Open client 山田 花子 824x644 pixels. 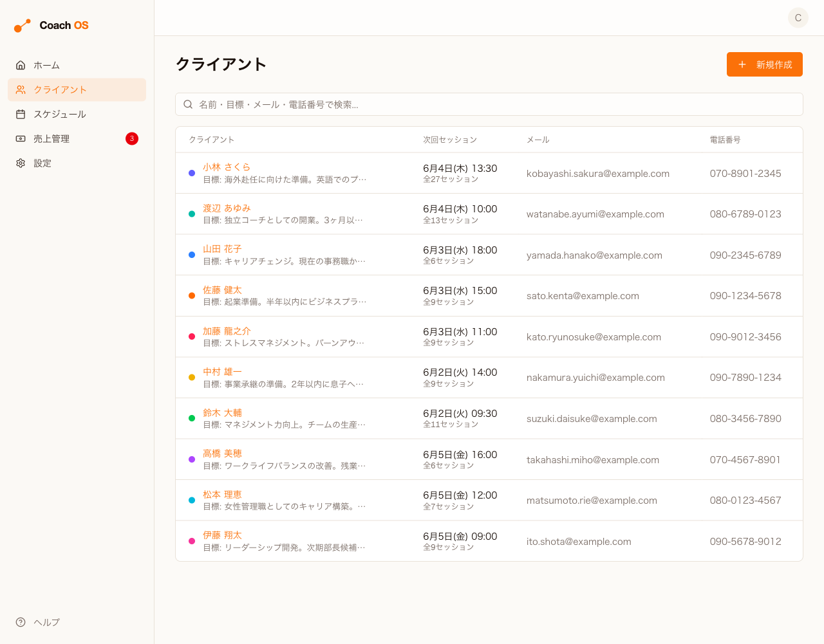222,249
